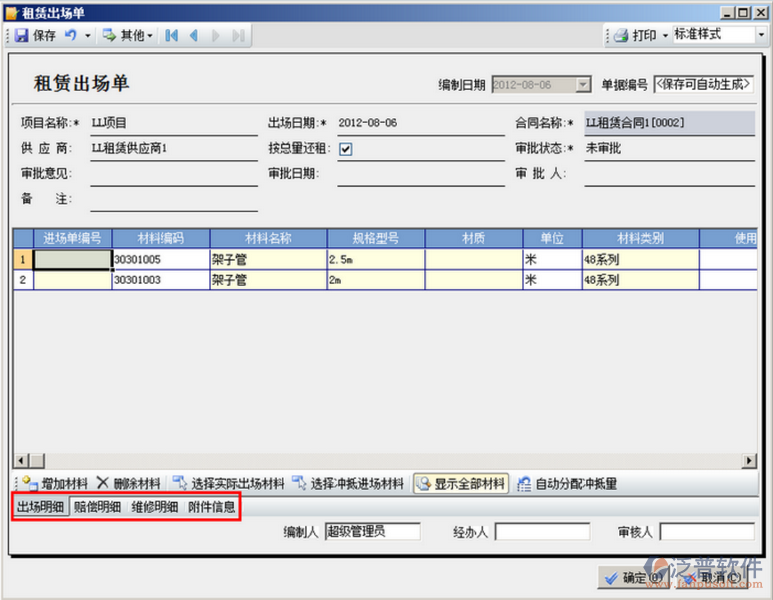Click the 经办人 input field
This screenshot has width=773, height=600.
pos(542,531)
